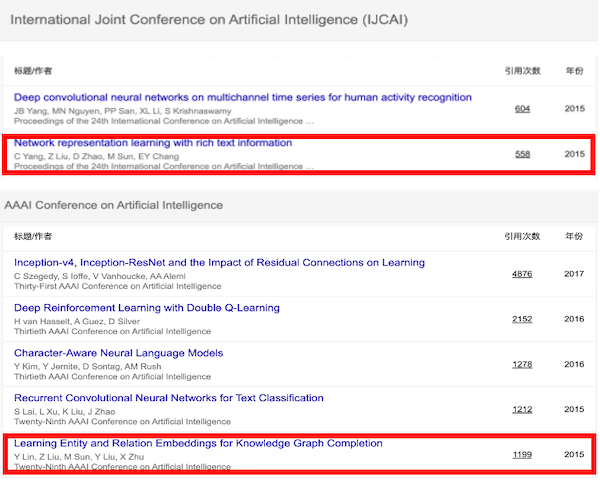Open the Deep convolutional neural networks multichannel paper
The image size is (600, 481).
(243, 97)
